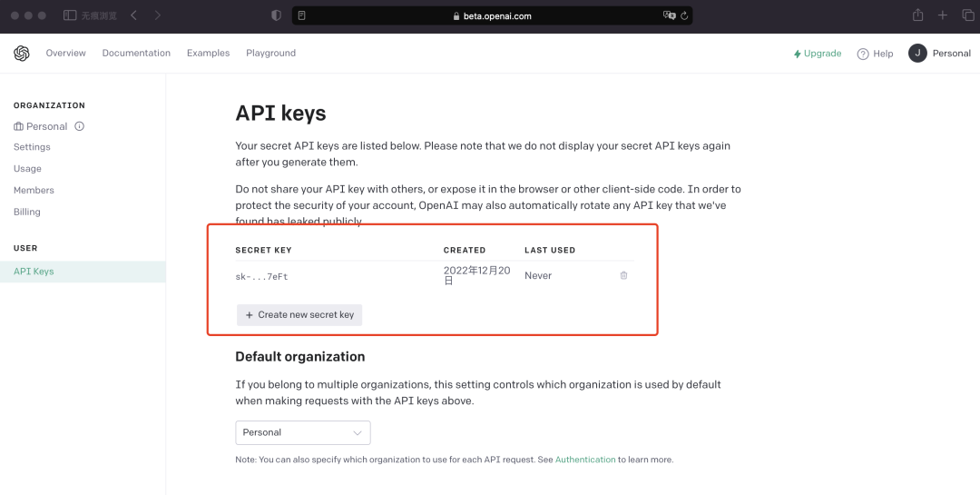This screenshot has height=495, width=980.
Task: Open the Playground nav item
Action: point(270,54)
